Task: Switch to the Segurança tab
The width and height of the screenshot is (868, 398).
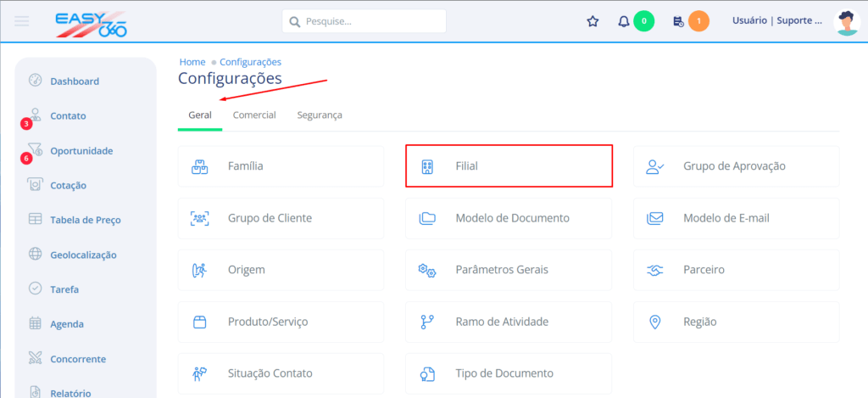Action: pos(320,115)
